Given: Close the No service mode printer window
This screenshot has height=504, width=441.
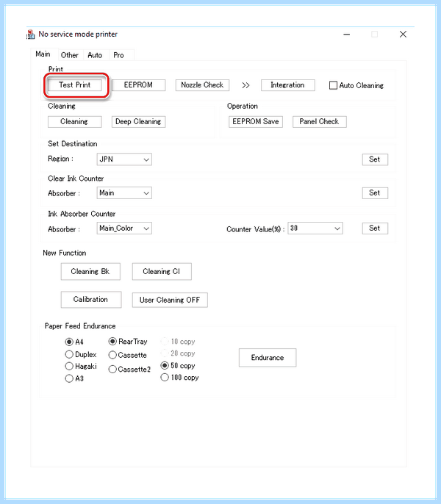Looking at the screenshot, I should pos(403,35).
